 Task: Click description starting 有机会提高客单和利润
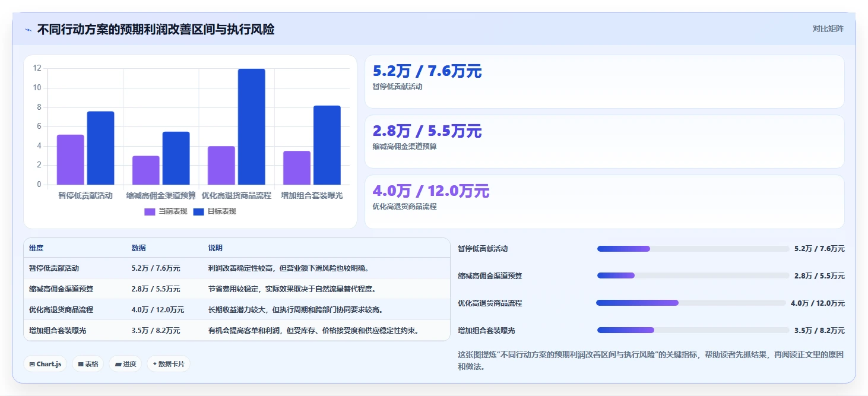[x=315, y=331]
